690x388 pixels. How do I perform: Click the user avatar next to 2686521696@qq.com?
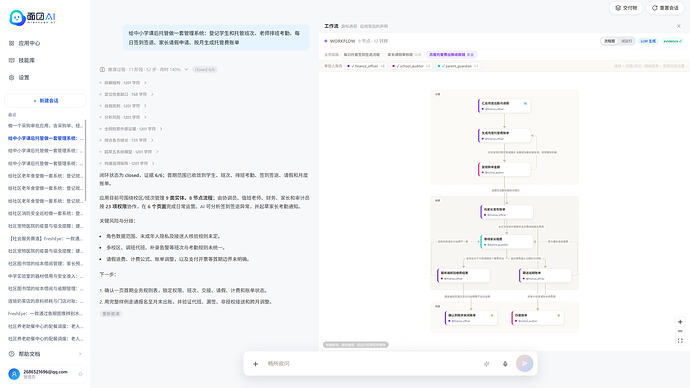[14, 374]
